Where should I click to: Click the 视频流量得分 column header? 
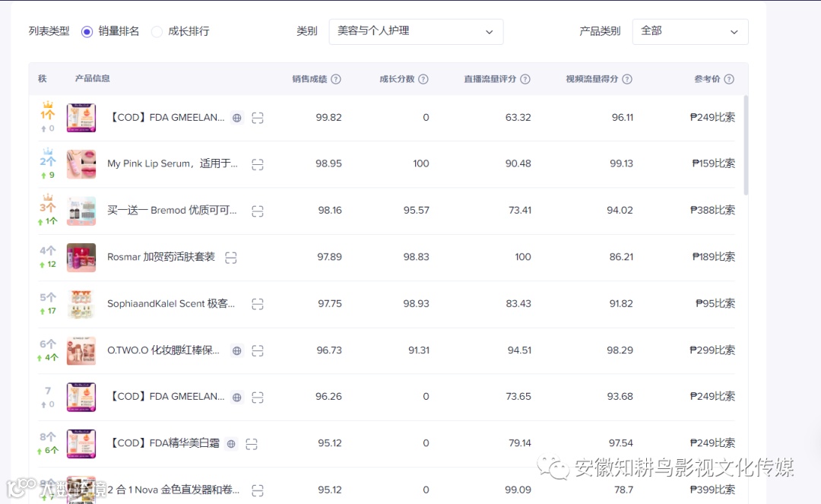pyautogui.click(x=591, y=79)
